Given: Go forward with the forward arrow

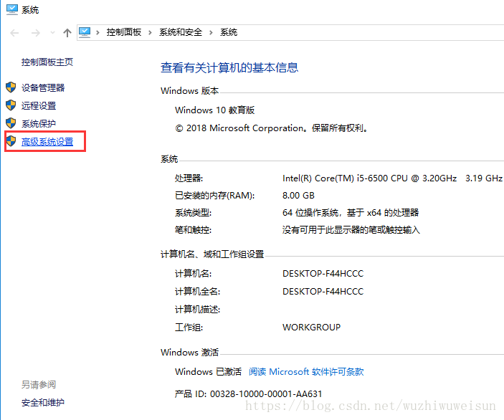Looking at the screenshot, I should pyautogui.click(x=36, y=33).
